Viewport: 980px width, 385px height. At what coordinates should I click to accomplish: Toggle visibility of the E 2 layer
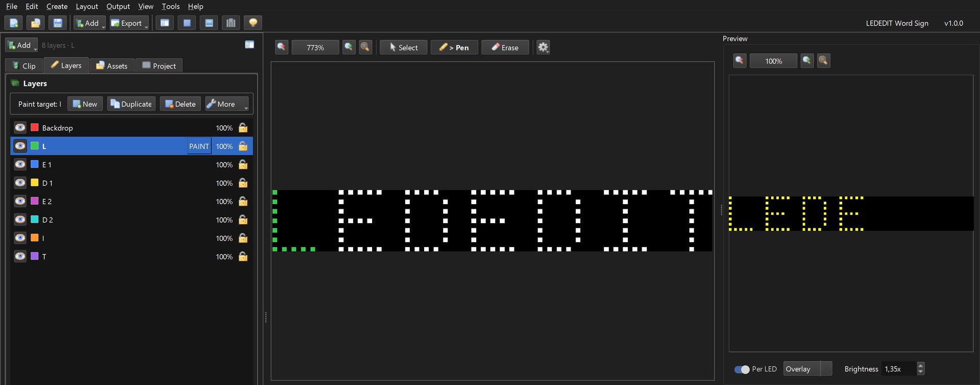[20, 201]
